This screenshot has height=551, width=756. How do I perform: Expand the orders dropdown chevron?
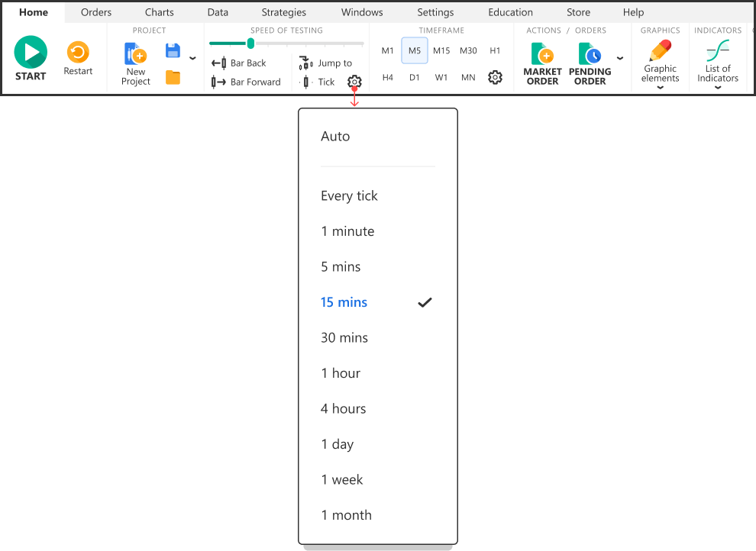click(x=619, y=58)
